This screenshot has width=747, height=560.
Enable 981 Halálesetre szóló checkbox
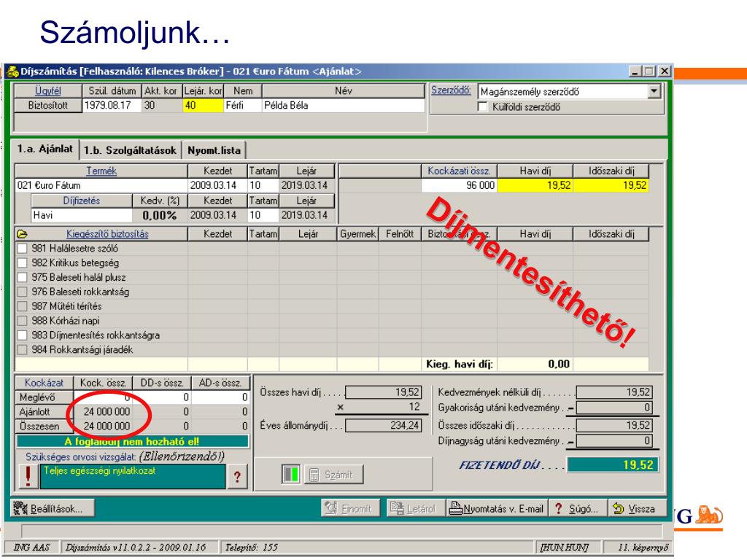[22, 249]
